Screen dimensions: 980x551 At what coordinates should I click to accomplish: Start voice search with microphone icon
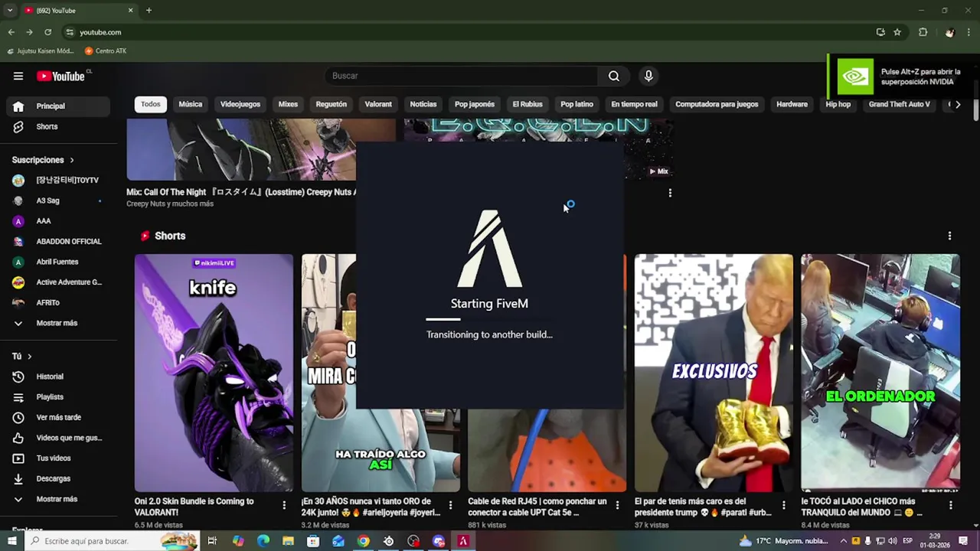click(x=648, y=76)
